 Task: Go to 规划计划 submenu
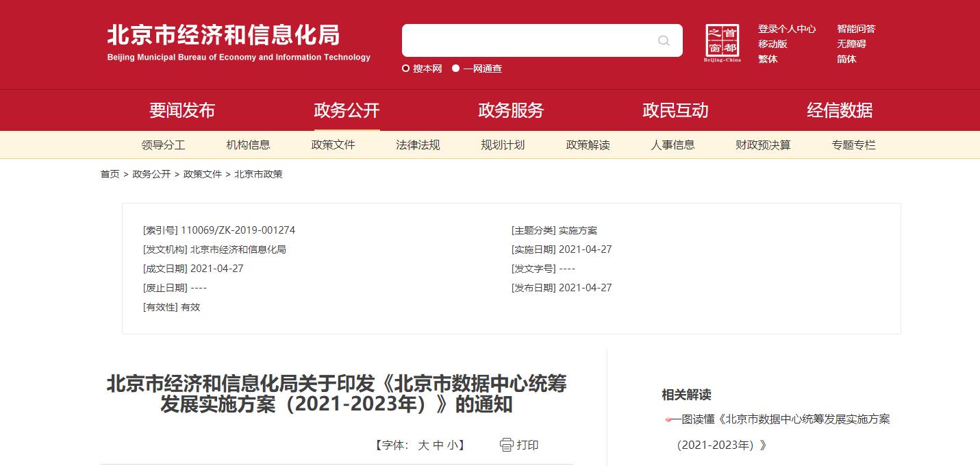pyautogui.click(x=503, y=145)
